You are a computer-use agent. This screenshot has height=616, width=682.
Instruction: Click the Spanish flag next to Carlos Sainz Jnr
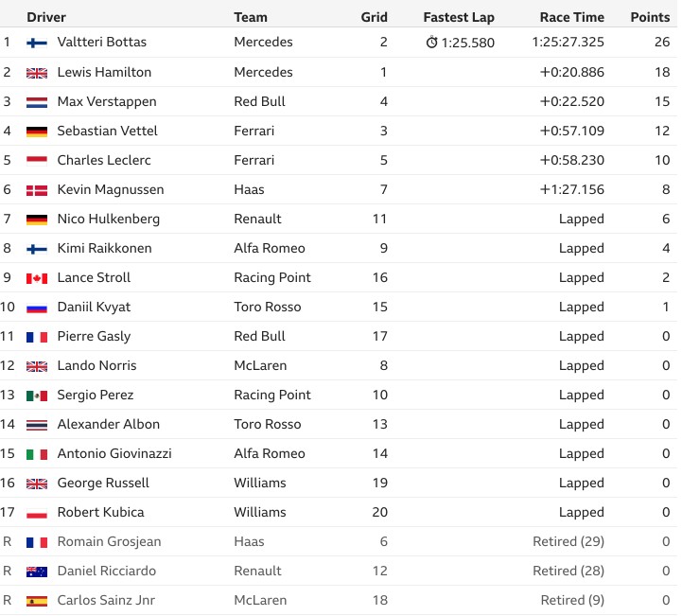pos(37,601)
